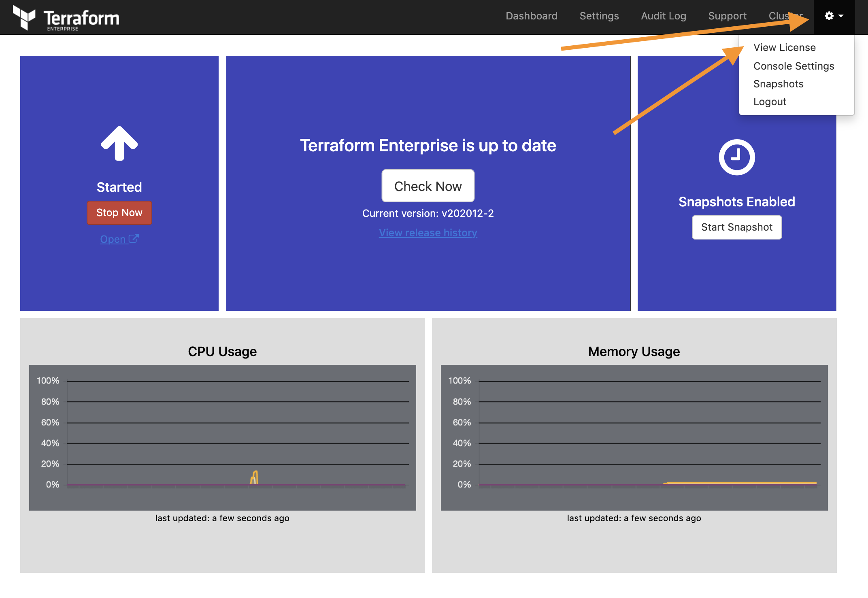
Task: Follow the View release history link
Action: coord(428,233)
